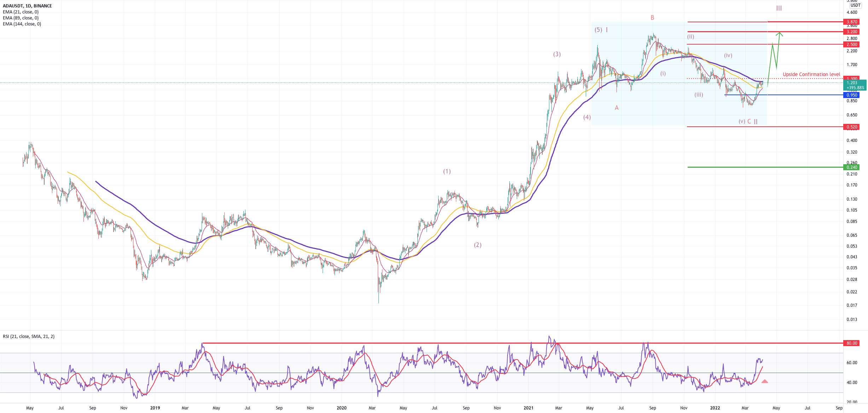The height and width of the screenshot is (413, 868).
Task: Click the 1.700 price axis value
Action: tap(852, 65)
